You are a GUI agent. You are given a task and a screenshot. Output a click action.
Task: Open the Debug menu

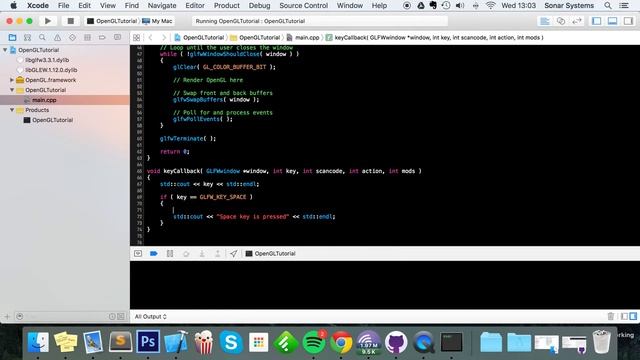click(x=259, y=6)
